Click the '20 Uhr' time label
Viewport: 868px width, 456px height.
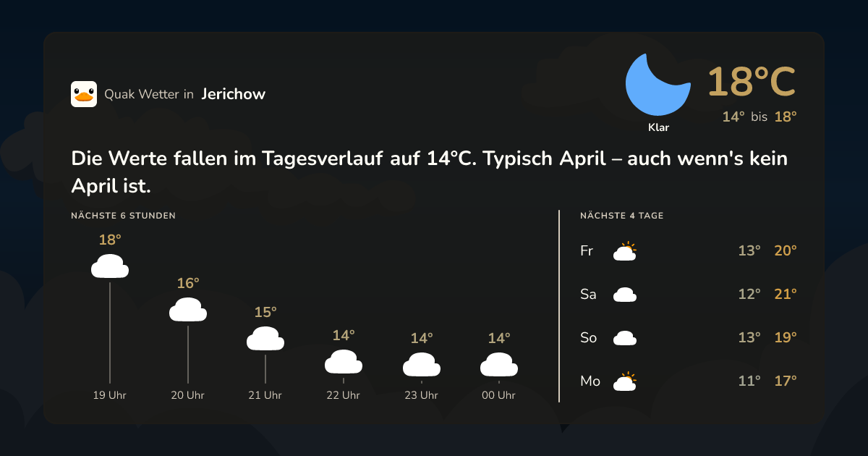188,395
